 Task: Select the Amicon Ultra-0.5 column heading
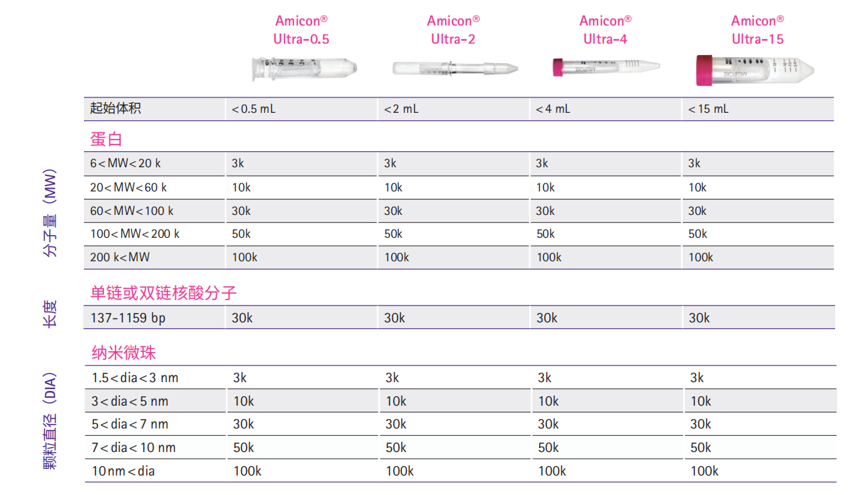[301, 30]
